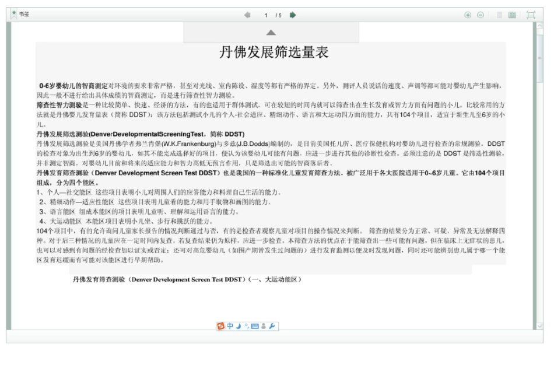Go to the previous page
The width and height of the screenshot is (554, 392).
(247, 15)
